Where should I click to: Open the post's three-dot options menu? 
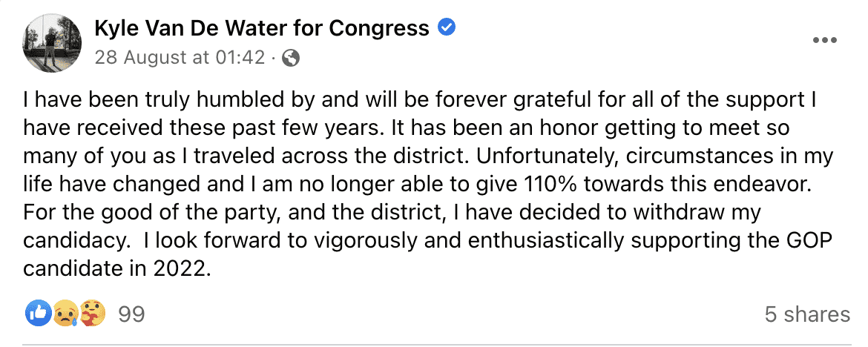tap(825, 41)
